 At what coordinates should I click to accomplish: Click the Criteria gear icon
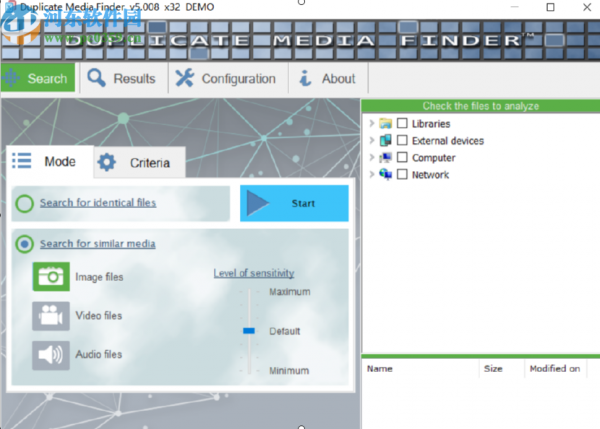pyautogui.click(x=106, y=162)
